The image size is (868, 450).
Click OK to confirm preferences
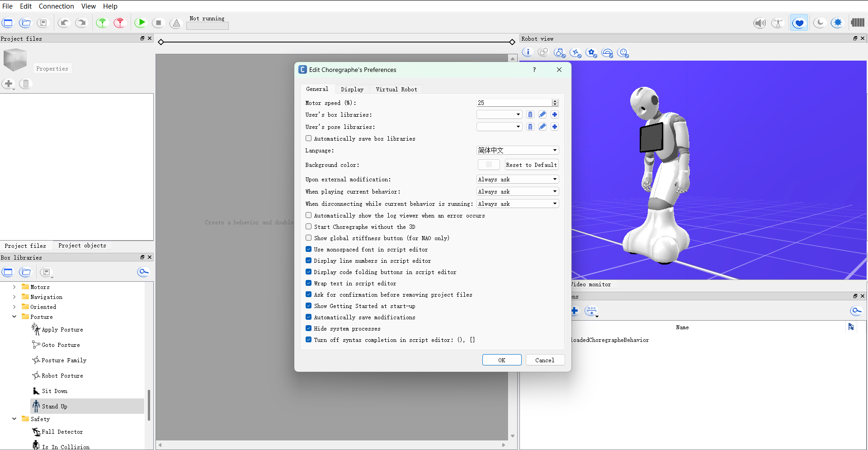tap(502, 360)
